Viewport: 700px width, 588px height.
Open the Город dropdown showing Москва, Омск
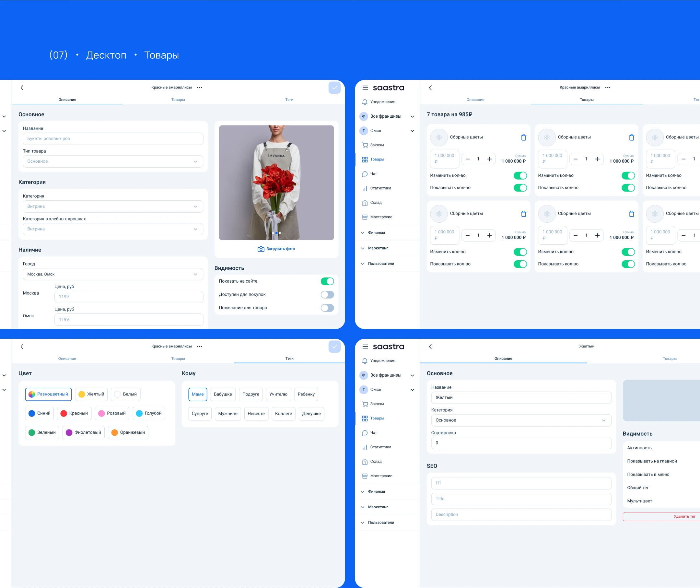tap(113, 274)
